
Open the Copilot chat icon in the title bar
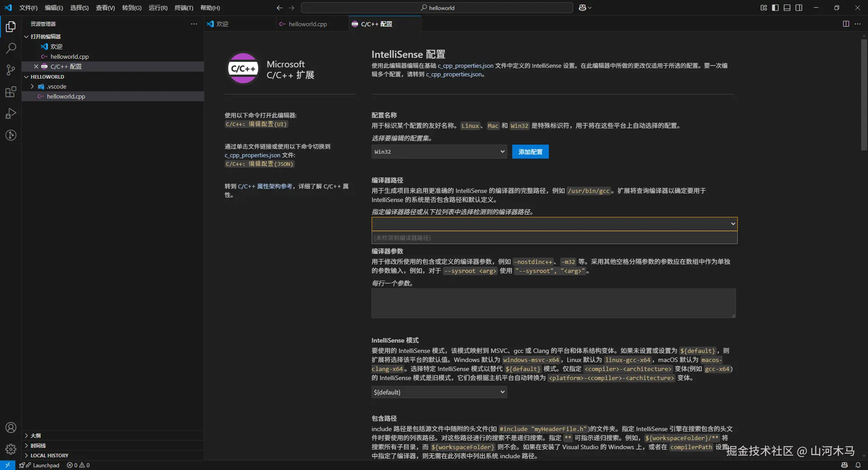click(583, 8)
